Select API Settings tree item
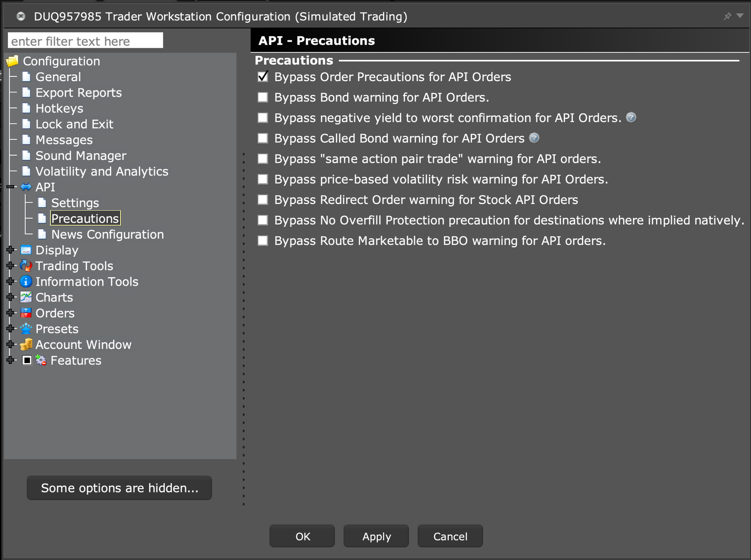This screenshot has width=751, height=560. click(75, 203)
